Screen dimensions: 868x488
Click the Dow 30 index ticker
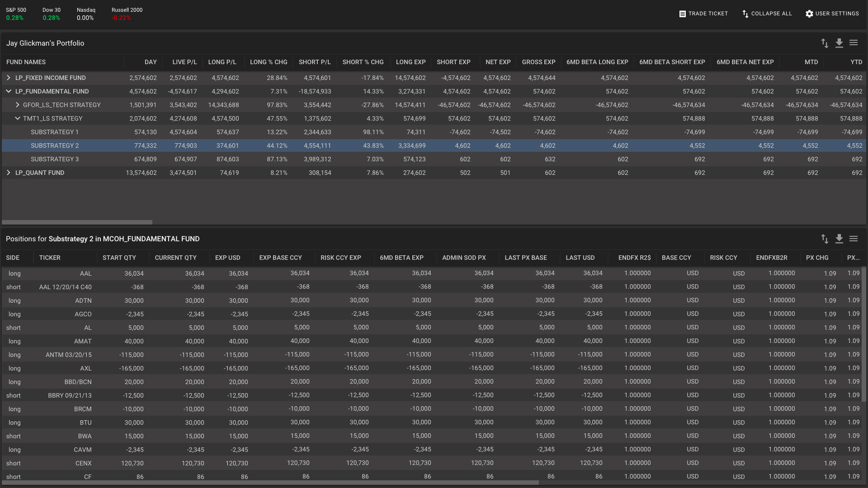[51, 14]
